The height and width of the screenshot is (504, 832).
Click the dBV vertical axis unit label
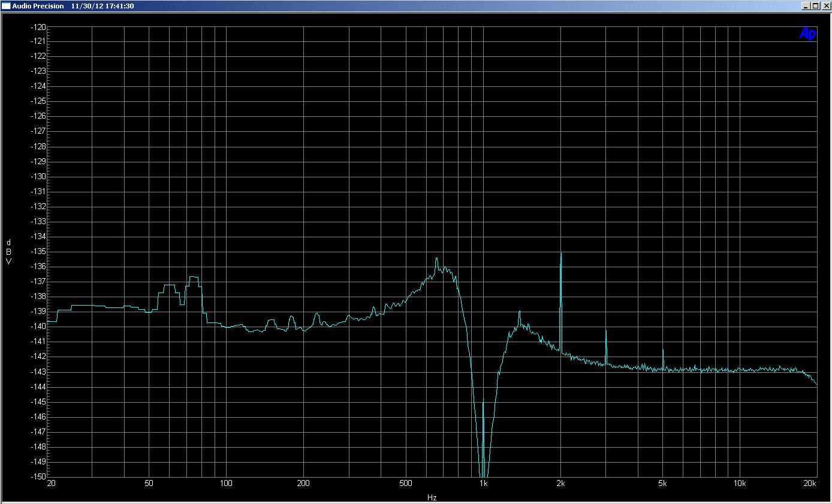8,252
